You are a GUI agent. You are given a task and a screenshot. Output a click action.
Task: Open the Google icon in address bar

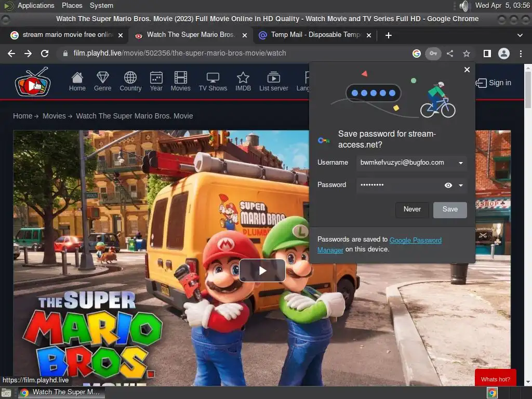tap(417, 54)
